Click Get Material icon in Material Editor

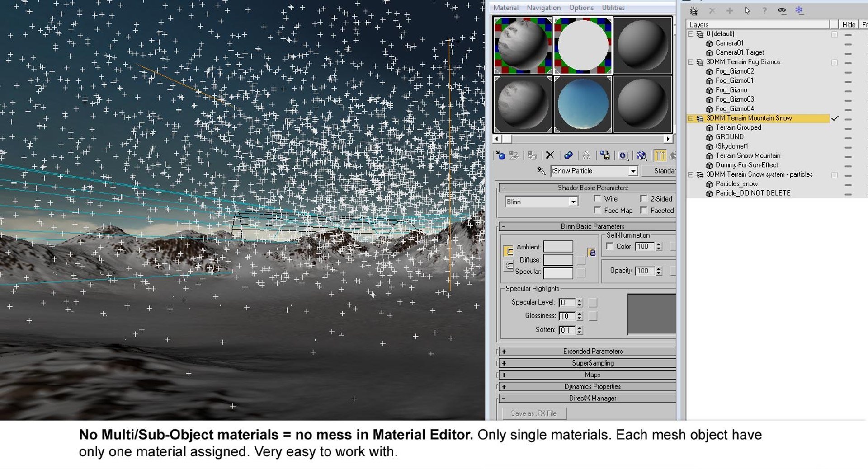(500, 155)
